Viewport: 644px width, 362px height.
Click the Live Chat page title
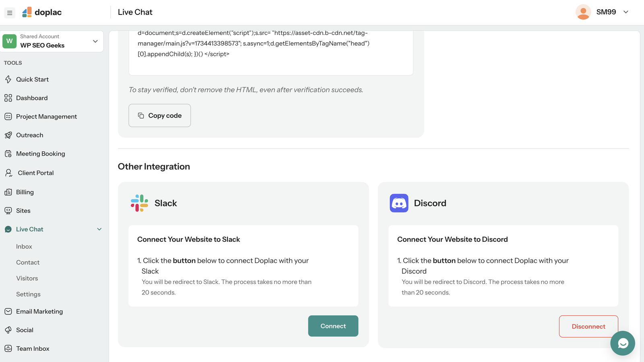tap(135, 12)
